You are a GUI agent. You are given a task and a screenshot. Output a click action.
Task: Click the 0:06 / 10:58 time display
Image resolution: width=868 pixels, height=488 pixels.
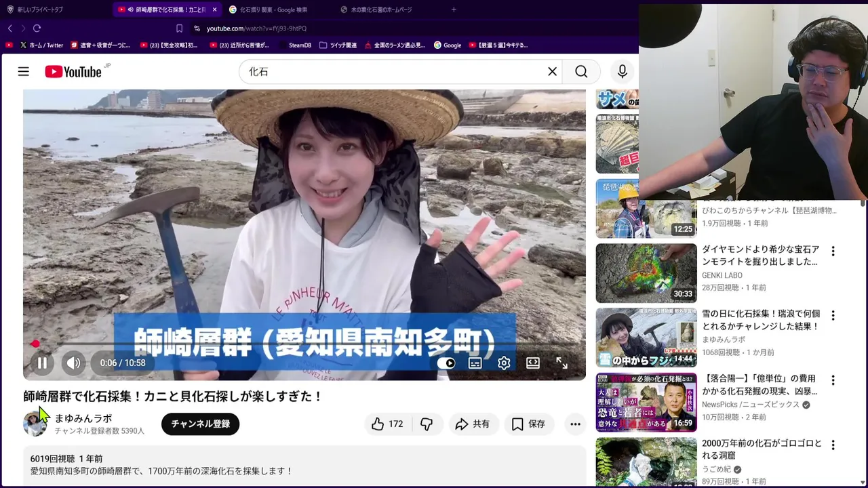pyautogui.click(x=123, y=363)
